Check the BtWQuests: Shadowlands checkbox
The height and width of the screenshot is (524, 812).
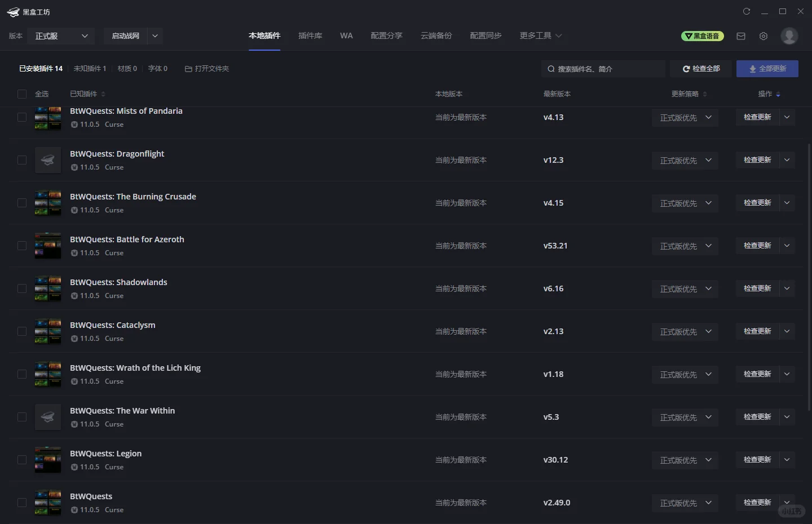pyautogui.click(x=22, y=288)
